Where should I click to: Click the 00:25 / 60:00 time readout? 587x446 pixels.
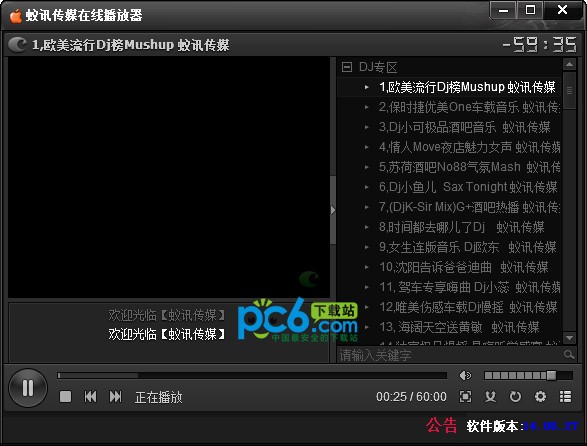[411, 397]
